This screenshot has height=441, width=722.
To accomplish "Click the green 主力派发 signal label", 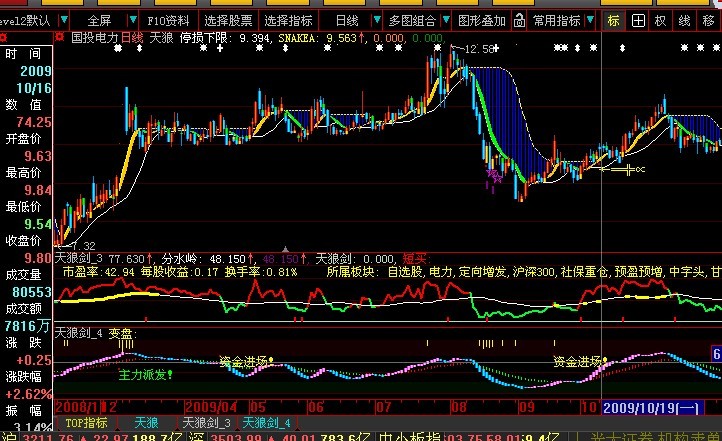I will point(145,375).
